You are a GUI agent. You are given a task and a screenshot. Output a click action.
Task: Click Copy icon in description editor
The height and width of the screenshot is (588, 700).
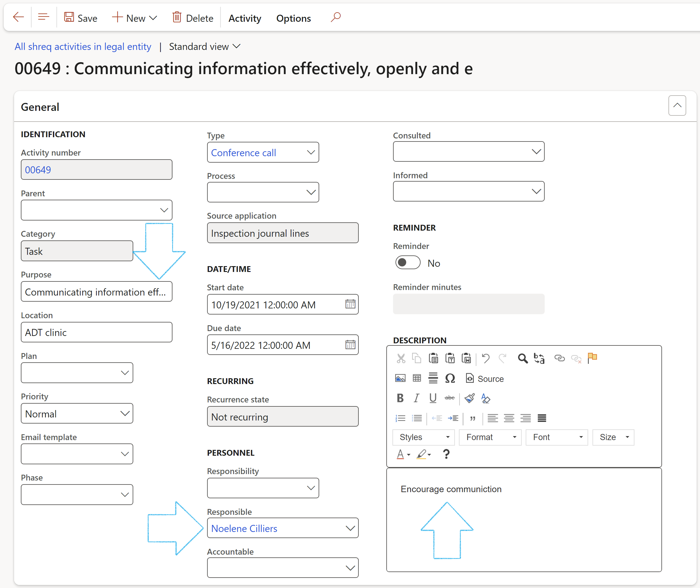point(417,358)
